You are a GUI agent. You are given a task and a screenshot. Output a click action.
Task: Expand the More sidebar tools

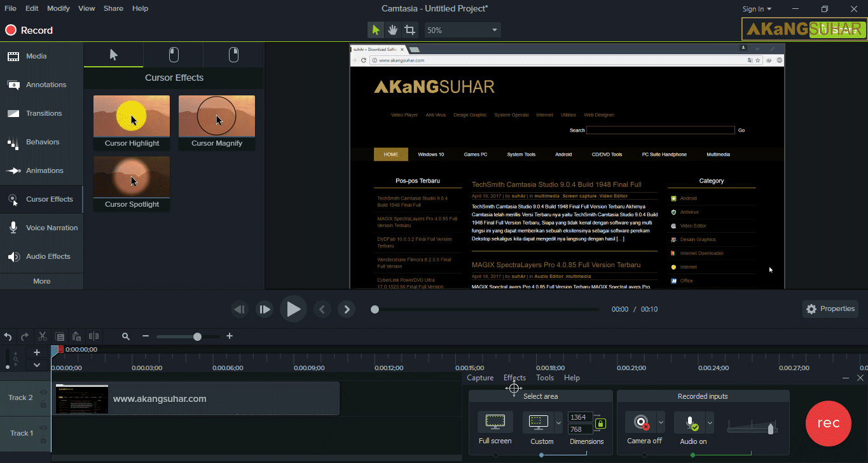[x=41, y=281]
